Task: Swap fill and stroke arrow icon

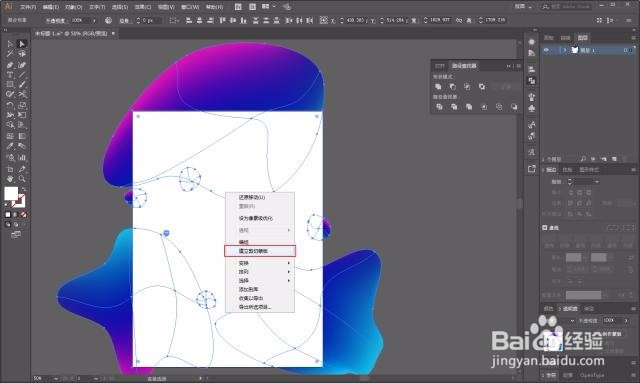Action: coord(24,189)
